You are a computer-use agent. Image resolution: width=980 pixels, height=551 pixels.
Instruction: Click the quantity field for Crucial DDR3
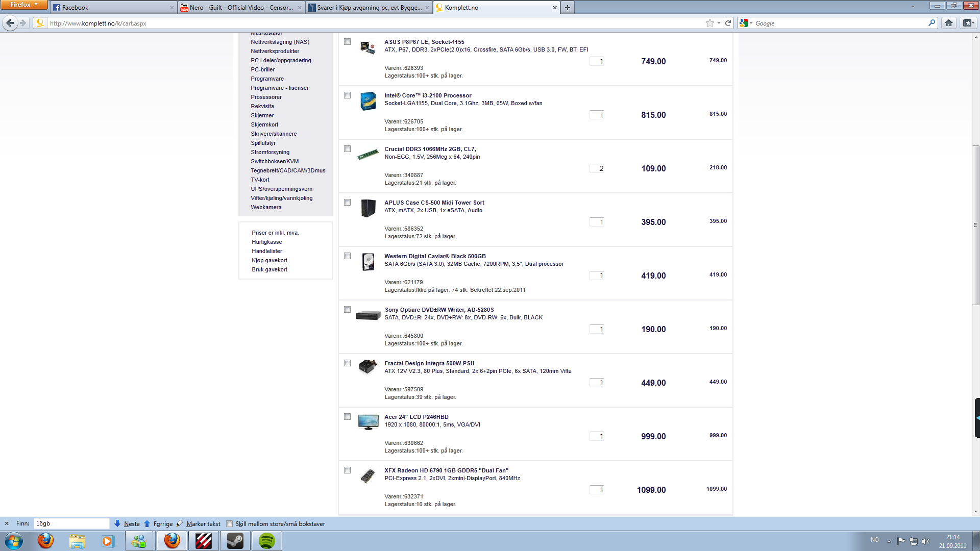(597, 168)
